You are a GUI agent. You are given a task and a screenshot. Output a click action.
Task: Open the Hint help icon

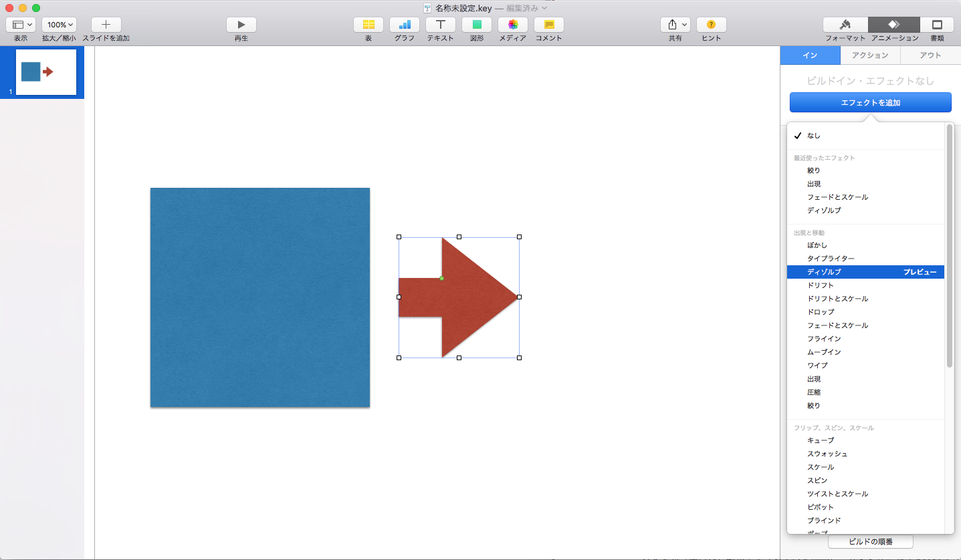point(711,25)
